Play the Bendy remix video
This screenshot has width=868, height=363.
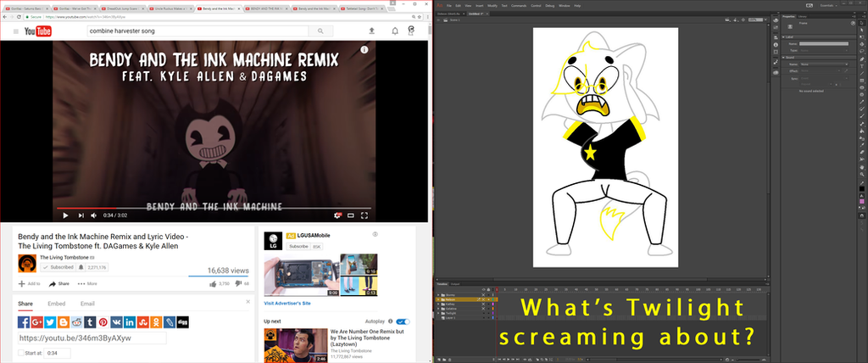coord(65,215)
